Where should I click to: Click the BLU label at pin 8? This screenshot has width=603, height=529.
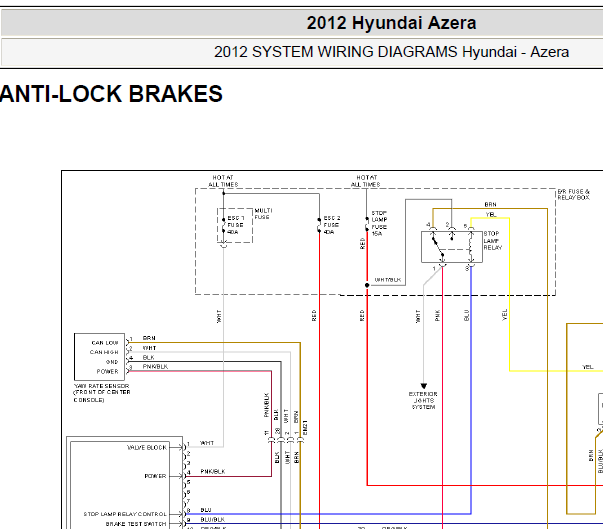point(206,510)
